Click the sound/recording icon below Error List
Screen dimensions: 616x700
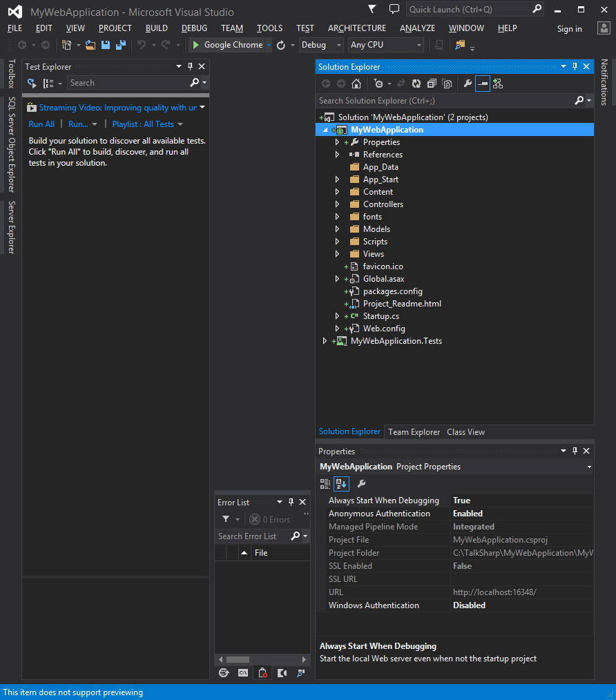click(282, 673)
